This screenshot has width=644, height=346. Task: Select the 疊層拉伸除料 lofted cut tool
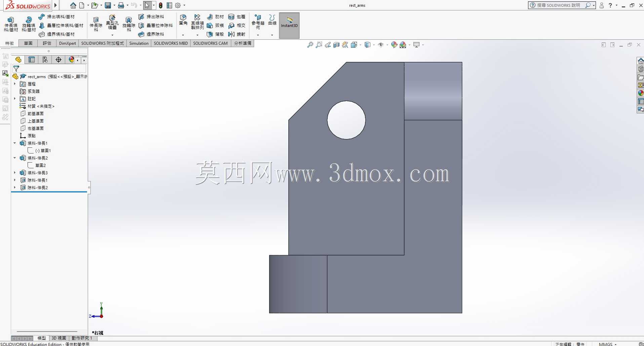tap(156, 26)
